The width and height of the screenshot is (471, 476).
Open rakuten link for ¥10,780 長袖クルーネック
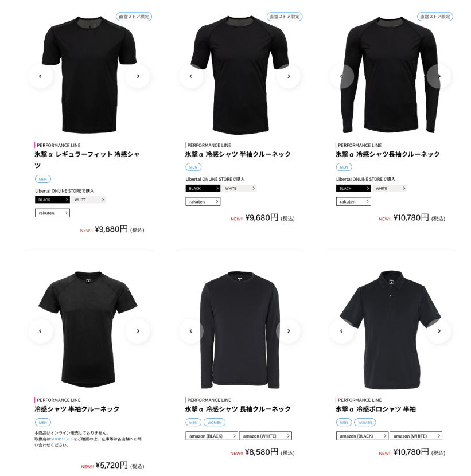click(353, 201)
